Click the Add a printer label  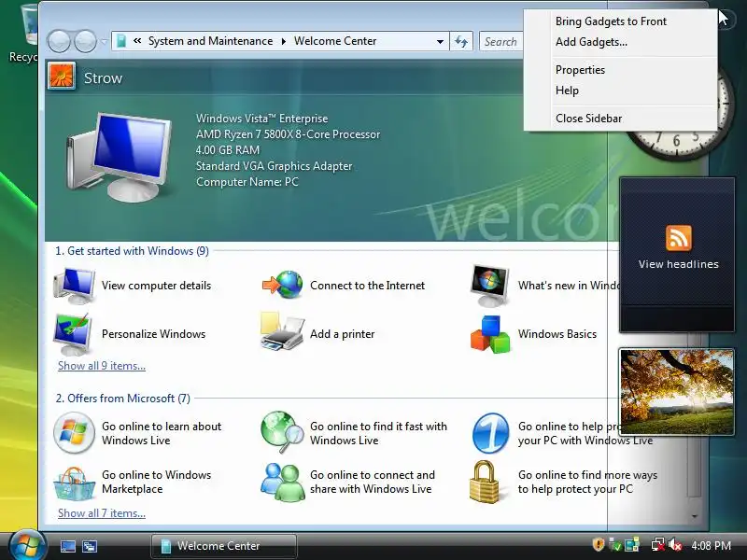pyautogui.click(x=342, y=334)
